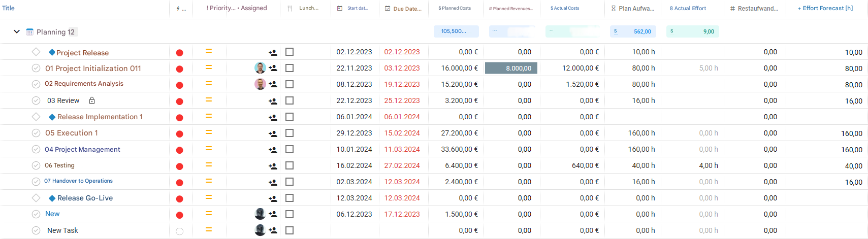Open the 04 Project Management task
The image size is (868, 239).
82,149
